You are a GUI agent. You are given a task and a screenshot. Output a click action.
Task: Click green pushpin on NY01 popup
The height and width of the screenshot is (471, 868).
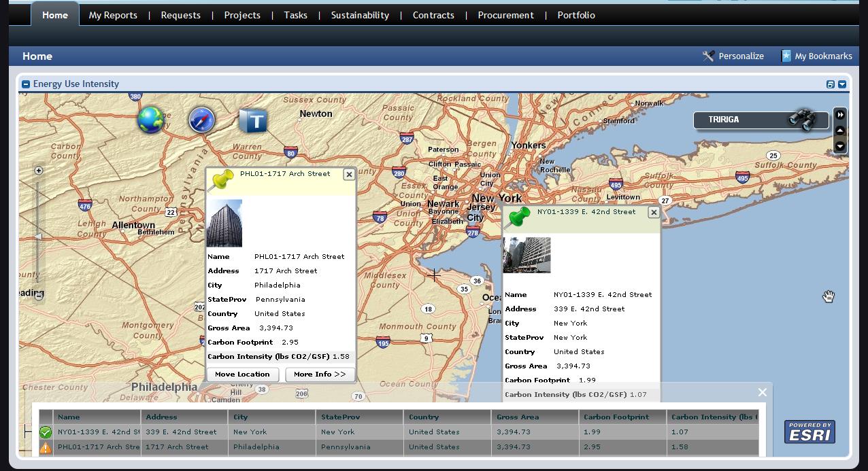click(x=518, y=218)
